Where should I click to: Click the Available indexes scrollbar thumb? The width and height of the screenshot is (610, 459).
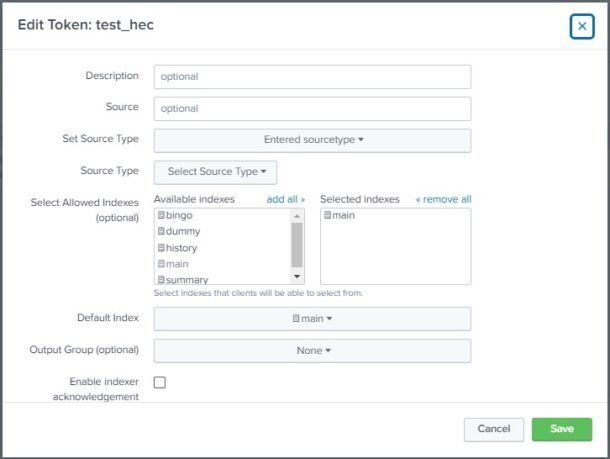tap(297, 245)
